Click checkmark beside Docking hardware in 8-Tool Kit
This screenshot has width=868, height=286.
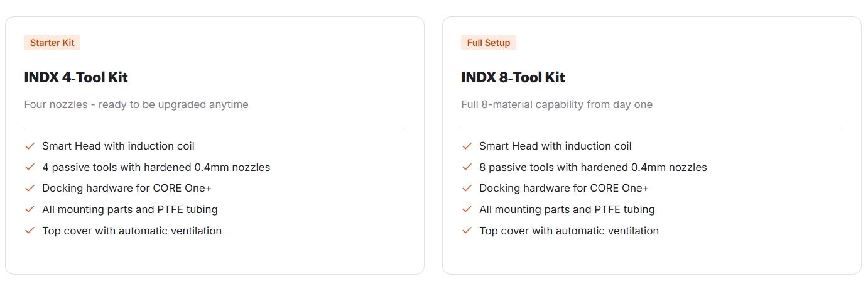click(466, 189)
